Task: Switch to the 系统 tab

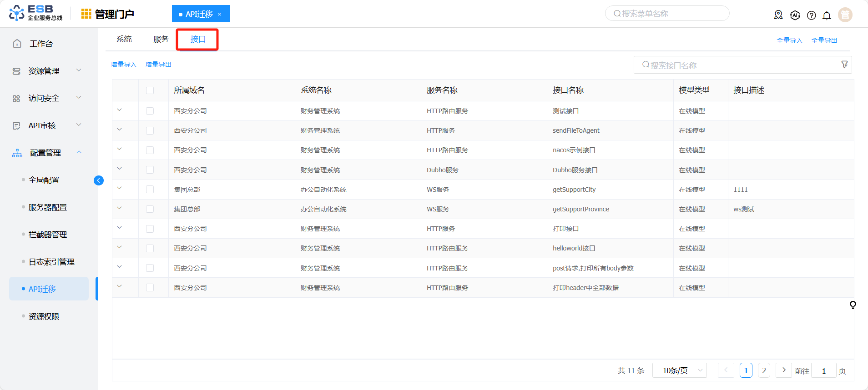Action: click(124, 40)
